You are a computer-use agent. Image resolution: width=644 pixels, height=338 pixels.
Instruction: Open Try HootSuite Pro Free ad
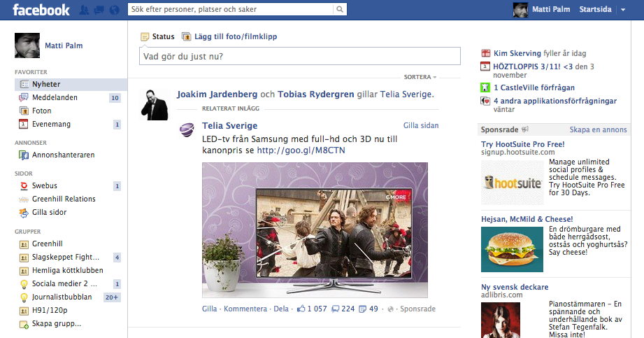522,144
